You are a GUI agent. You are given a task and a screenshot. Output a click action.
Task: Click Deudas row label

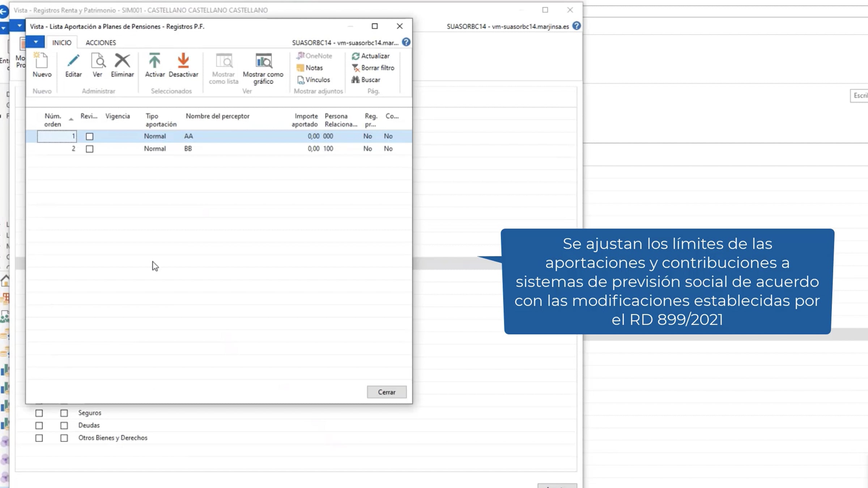[x=89, y=425]
